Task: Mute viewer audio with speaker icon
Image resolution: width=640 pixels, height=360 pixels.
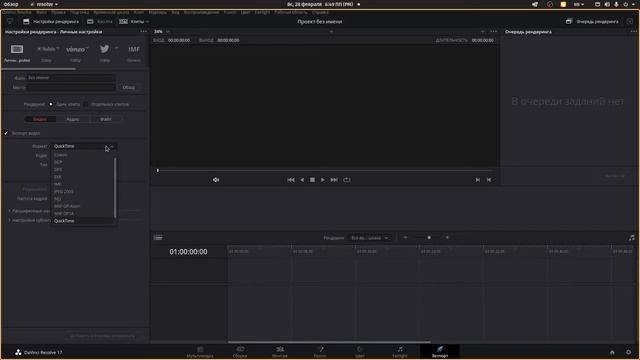Action: [x=216, y=180]
